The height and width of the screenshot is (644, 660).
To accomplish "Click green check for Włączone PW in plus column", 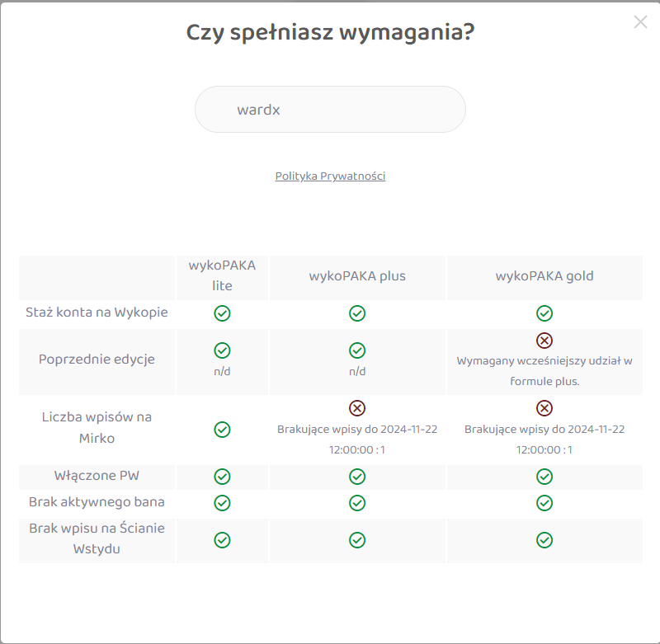I will [x=357, y=477].
